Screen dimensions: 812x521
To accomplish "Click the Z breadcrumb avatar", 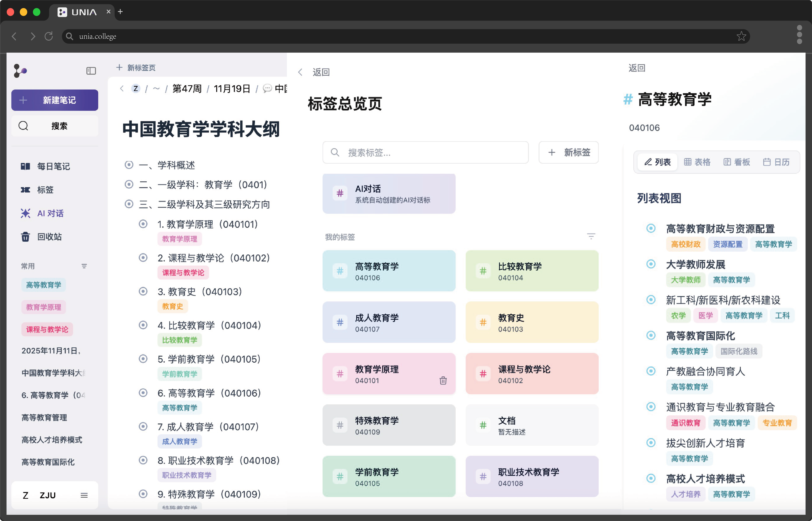I will [x=136, y=89].
